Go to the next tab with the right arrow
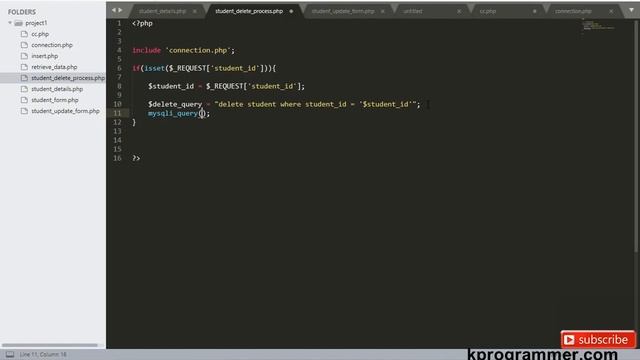The image size is (640, 360). (x=120, y=10)
